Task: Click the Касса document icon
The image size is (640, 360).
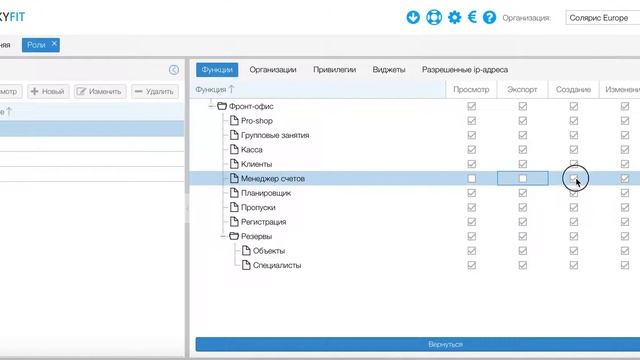Action: 234,149
